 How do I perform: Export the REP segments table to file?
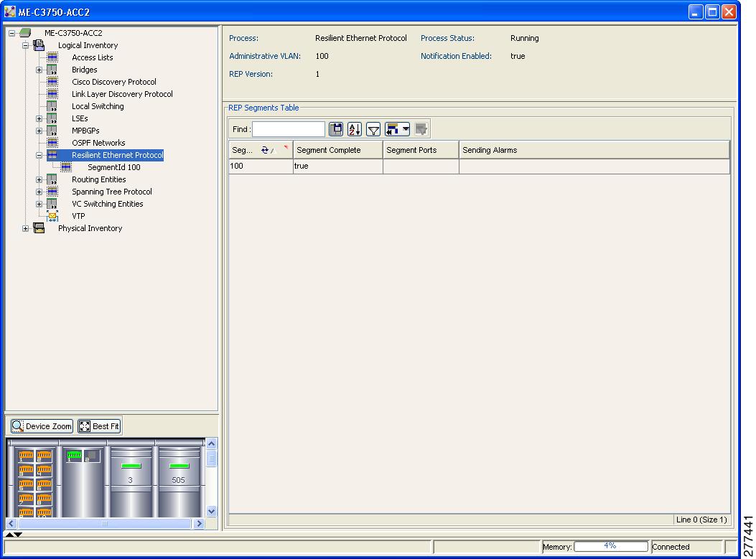tap(336, 129)
